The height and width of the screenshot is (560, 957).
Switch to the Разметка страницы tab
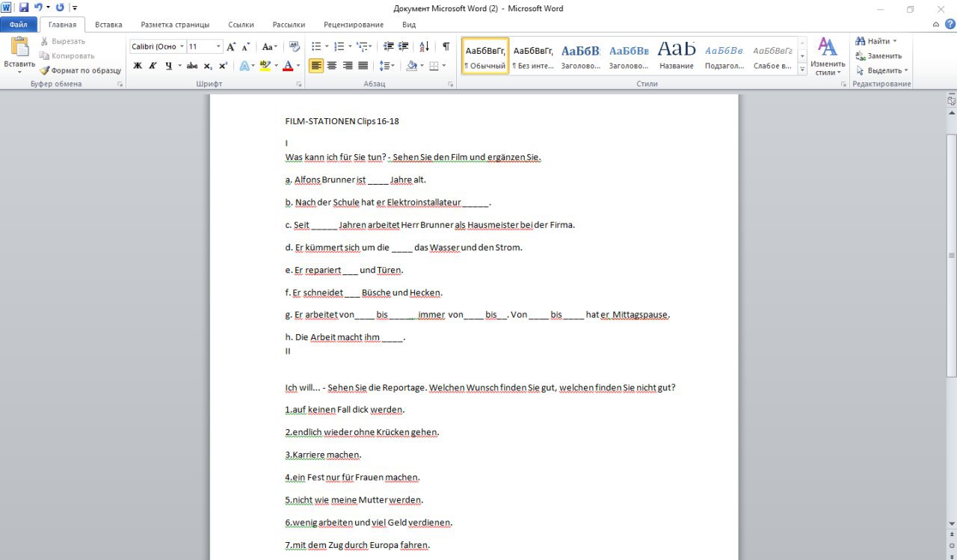coord(175,25)
